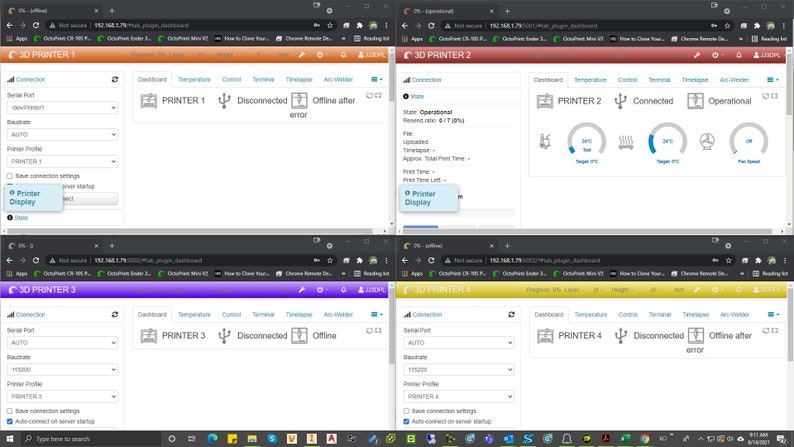This screenshot has height=447, width=794.
Task: Open Baudrate 115200 dropdown in Printer 4 window
Action: (459, 369)
